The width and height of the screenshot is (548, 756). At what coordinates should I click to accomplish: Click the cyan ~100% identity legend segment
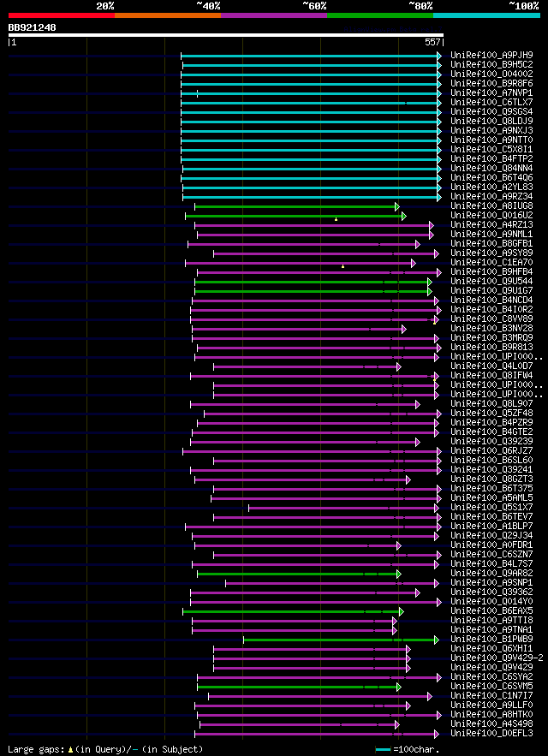coord(486,15)
